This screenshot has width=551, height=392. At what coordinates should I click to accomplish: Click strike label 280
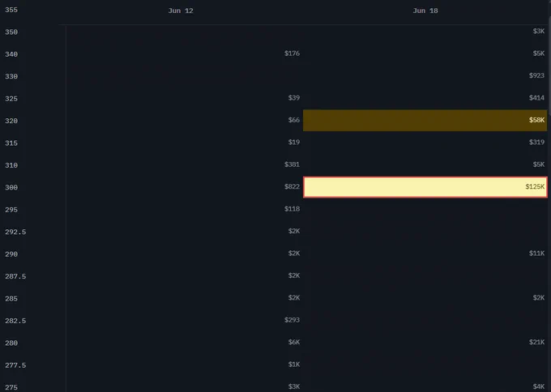tap(11, 343)
